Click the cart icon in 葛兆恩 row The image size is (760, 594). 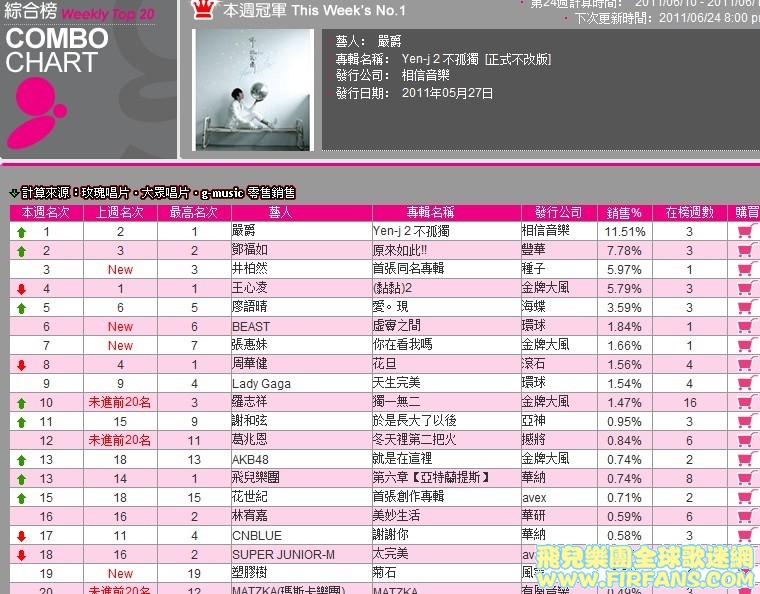pyautogui.click(x=746, y=440)
